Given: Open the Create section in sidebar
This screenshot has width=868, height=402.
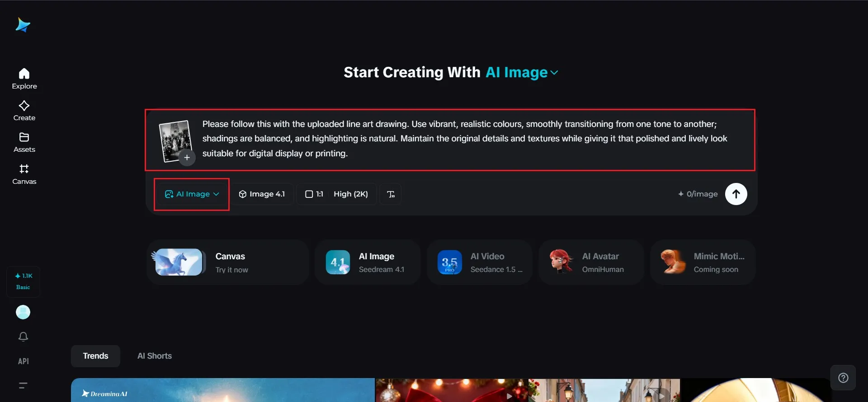Looking at the screenshot, I should click(x=24, y=111).
